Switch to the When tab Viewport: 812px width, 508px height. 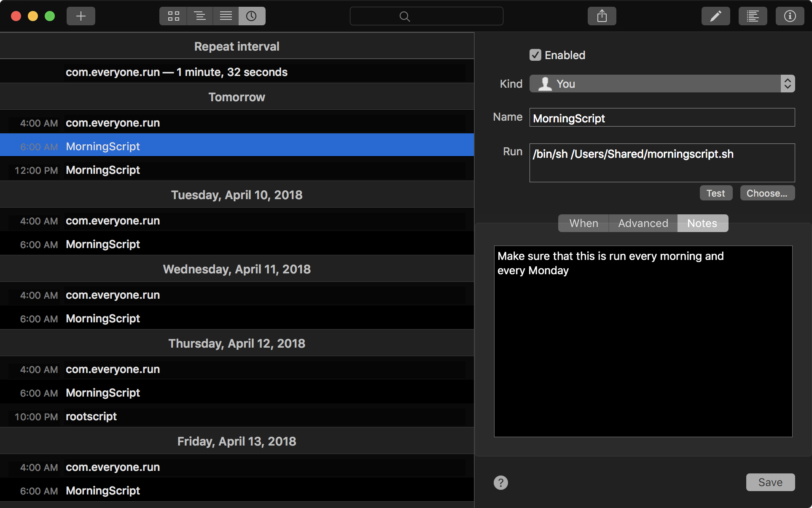click(583, 223)
